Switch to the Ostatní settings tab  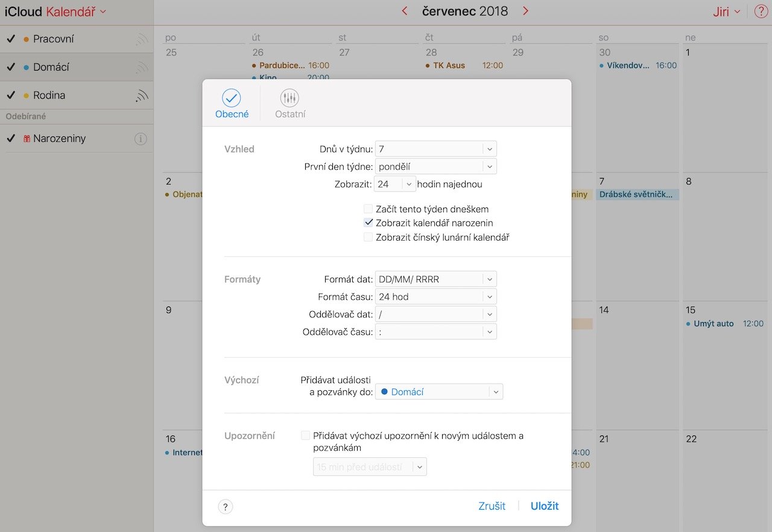pos(290,103)
